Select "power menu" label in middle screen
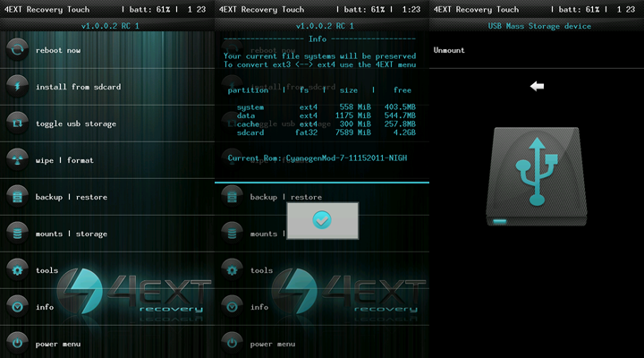Screen dimensions: 644x358 pos(273,344)
